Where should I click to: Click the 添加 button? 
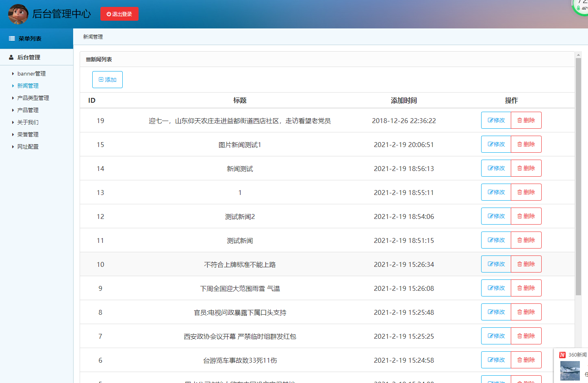click(x=107, y=80)
